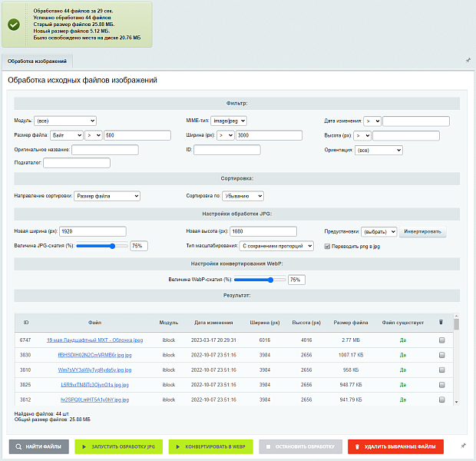
Task: Open the Модуль dropdown
Action: 65,121
